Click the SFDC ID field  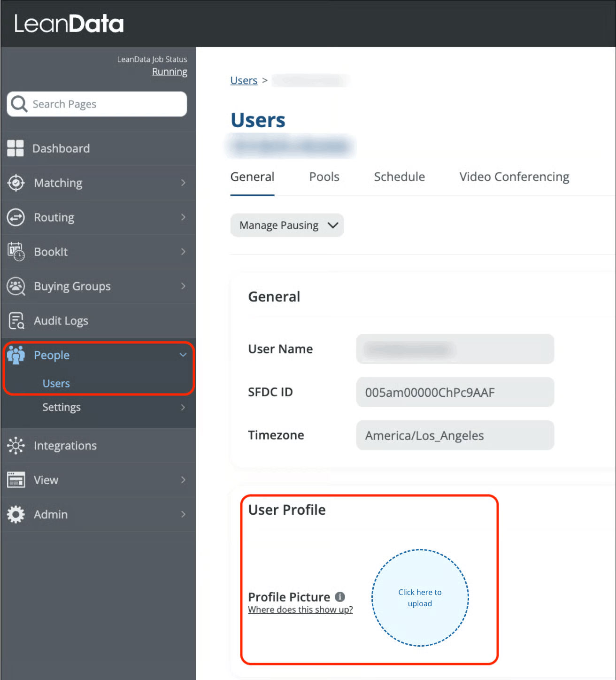click(455, 392)
